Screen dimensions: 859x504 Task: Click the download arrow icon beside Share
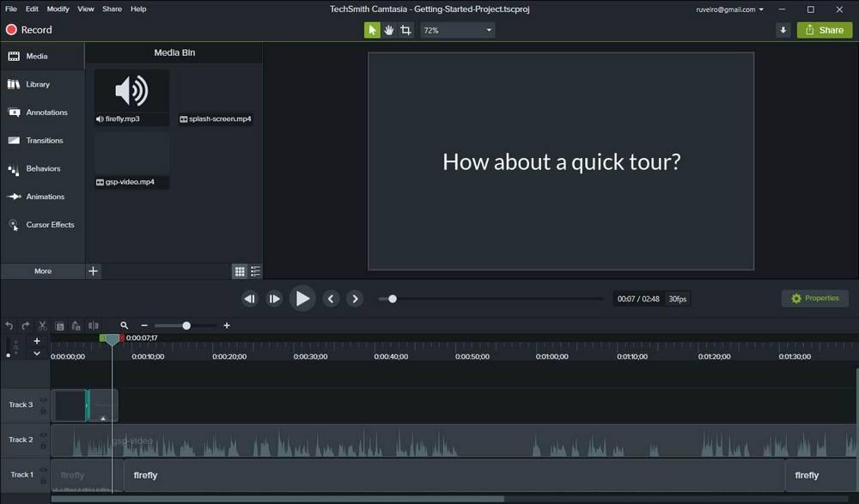(x=783, y=30)
